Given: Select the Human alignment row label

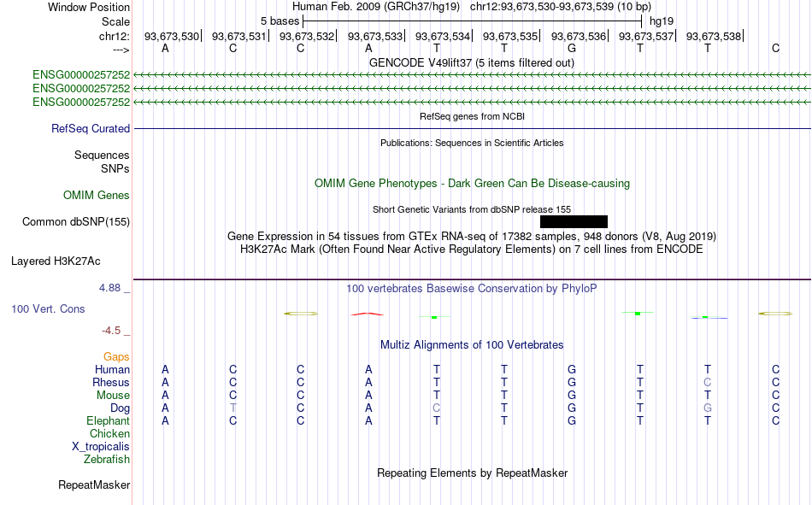Looking at the screenshot, I should [112, 369].
